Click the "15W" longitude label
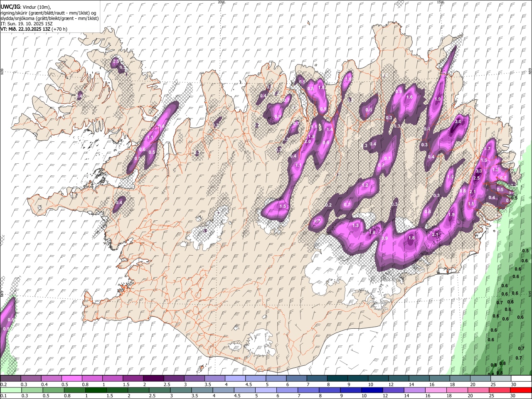The height and width of the screenshot is (399, 532). click(x=440, y=2)
